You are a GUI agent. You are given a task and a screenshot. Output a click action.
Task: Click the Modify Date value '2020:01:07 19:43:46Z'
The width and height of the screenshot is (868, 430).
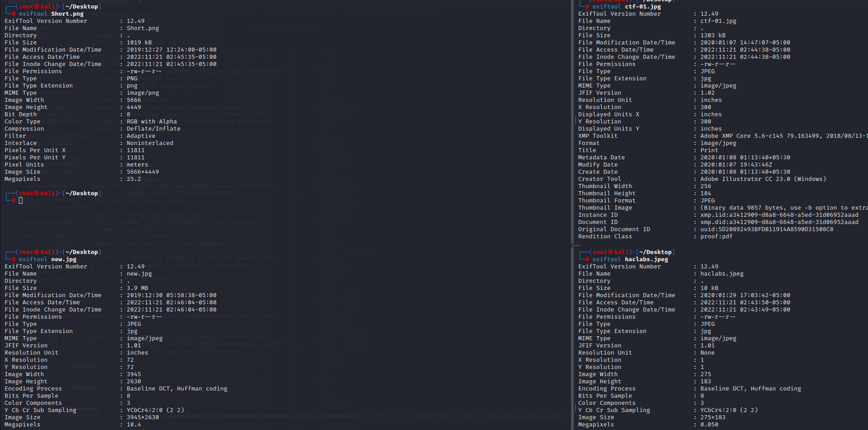click(736, 165)
